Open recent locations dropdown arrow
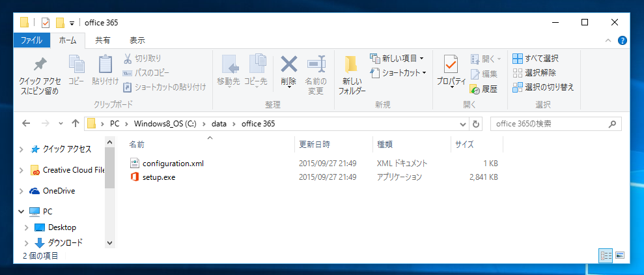644x275 pixels. click(61, 123)
